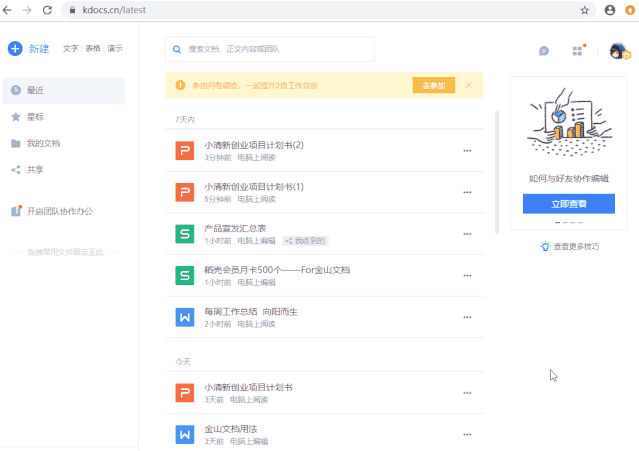This screenshot has height=451, width=639.
Task: Open more options for 小清新创业项目计划书(1)
Action: (467, 192)
